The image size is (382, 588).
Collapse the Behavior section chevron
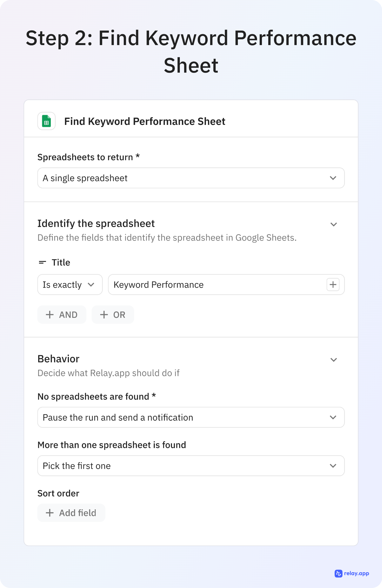pyautogui.click(x=333, y=360)
